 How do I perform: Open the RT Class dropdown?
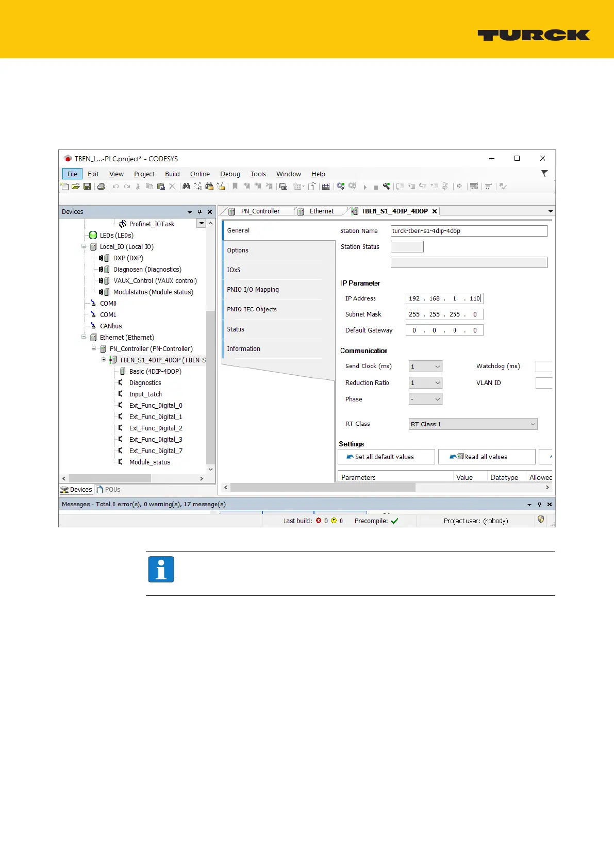(x=533, y=424)
